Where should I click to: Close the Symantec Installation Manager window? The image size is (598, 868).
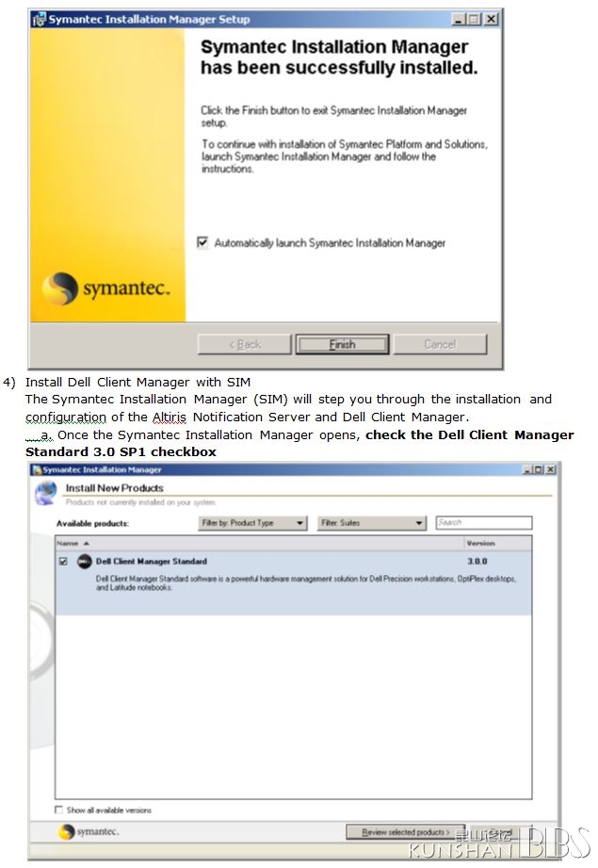550,469
